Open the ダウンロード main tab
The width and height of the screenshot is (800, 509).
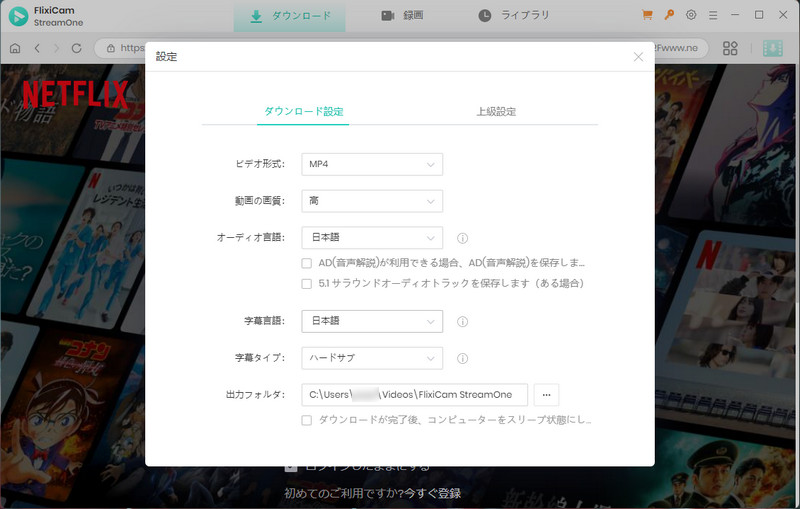289,16
